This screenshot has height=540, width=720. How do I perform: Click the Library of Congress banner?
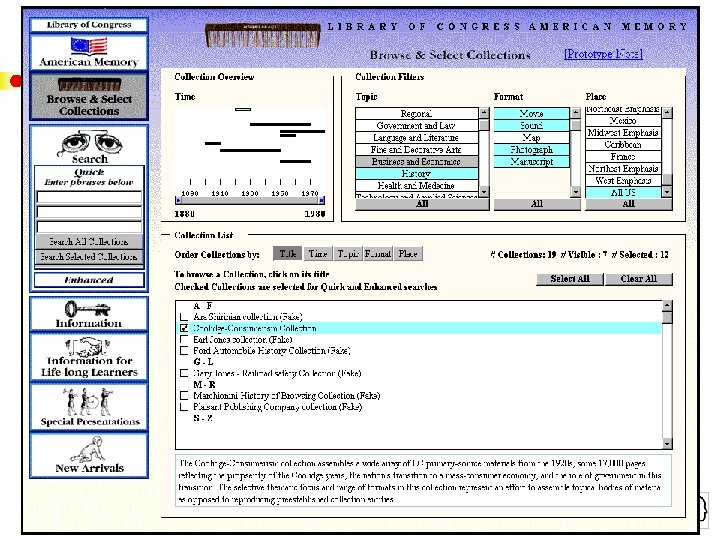coord(89,25)
